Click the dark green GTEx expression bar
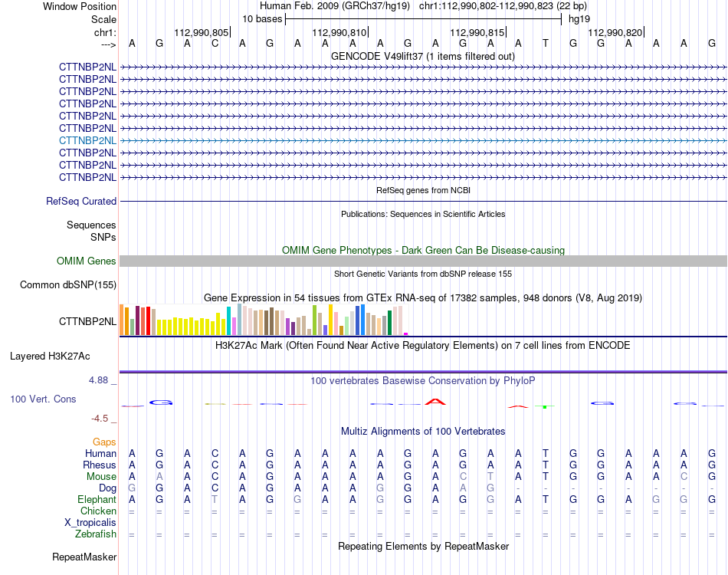Image resolution: width=728 pixels, height=575 pixels. pos(389,322)
